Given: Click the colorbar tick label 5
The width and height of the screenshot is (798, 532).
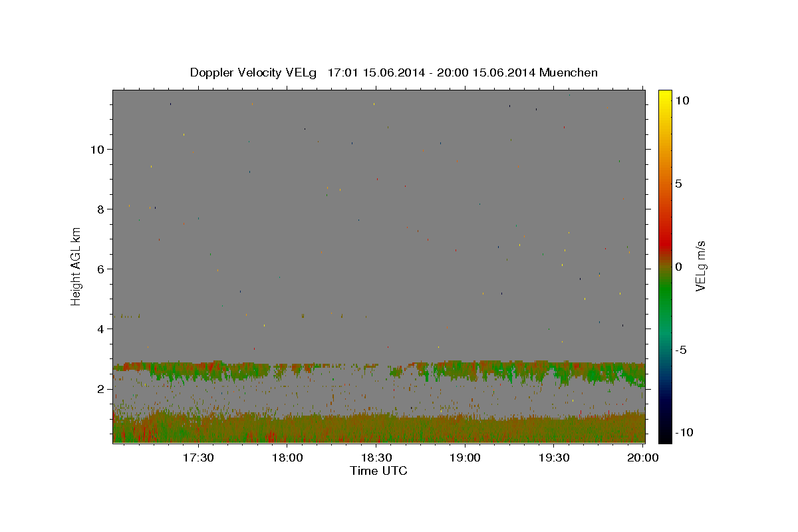Looking at the screenshot, I should click(678, 184).
